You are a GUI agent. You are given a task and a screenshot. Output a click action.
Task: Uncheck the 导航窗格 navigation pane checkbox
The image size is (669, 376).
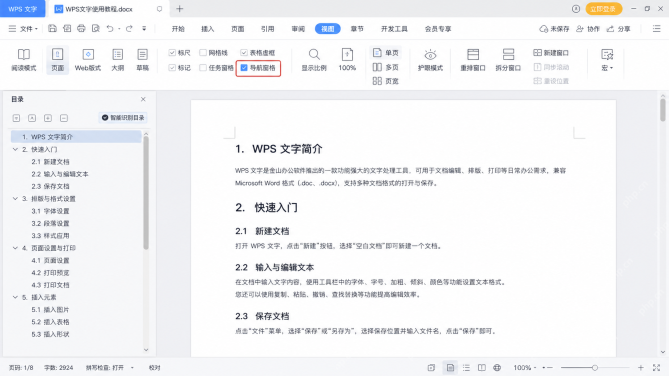click(x=244, y=68)
